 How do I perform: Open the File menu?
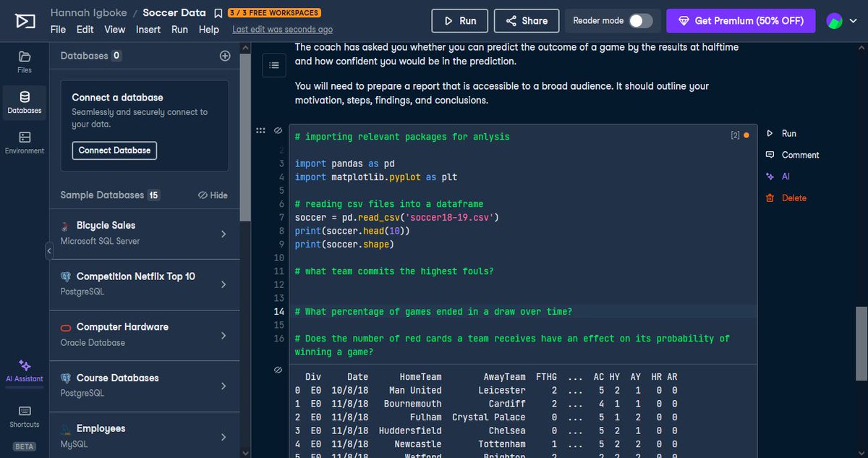point(58,30)
